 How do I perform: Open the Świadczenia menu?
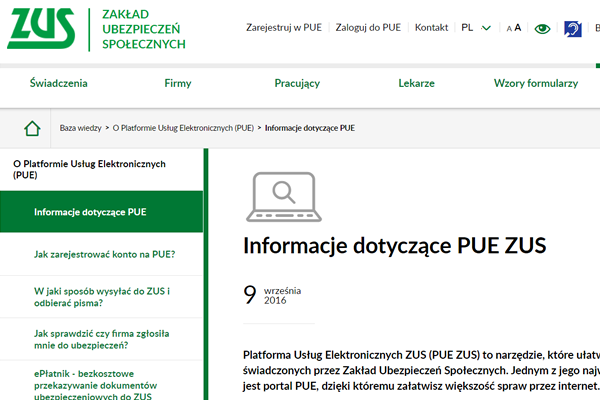(58, 83)
